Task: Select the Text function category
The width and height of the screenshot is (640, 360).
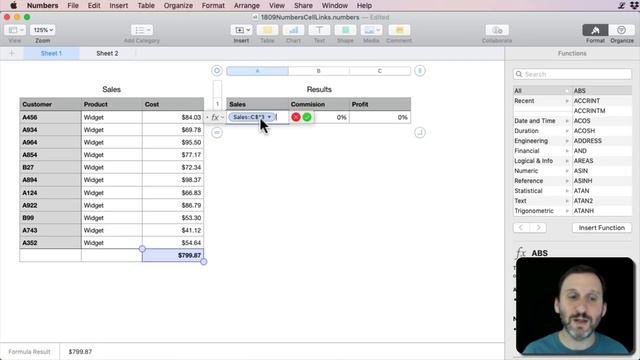Action: pyautogui.click(x=542, y=201)
